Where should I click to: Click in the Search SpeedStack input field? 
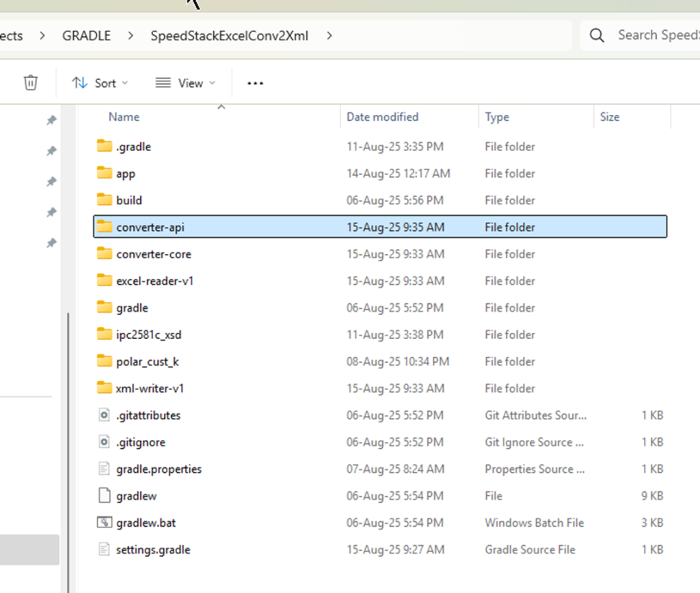[656, 36]
